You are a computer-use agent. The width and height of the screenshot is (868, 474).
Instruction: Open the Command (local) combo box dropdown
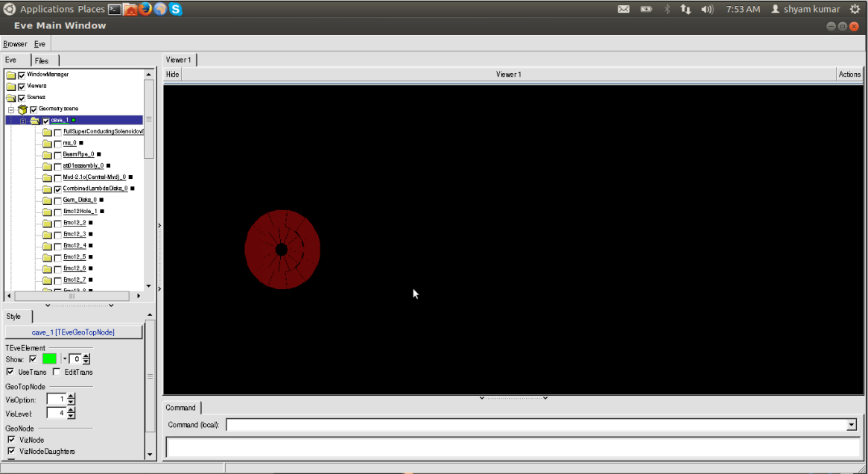coord(852,425)
